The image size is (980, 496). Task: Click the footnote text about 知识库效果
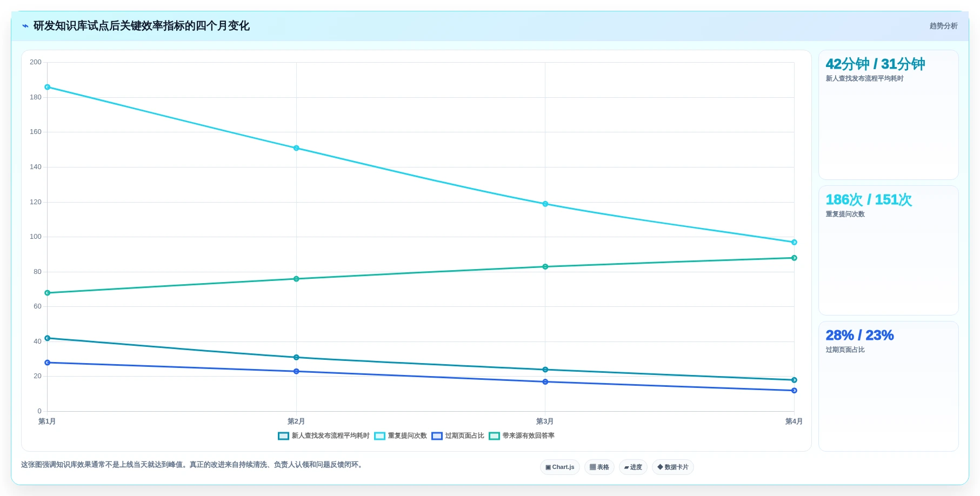[x=193, y=465]
